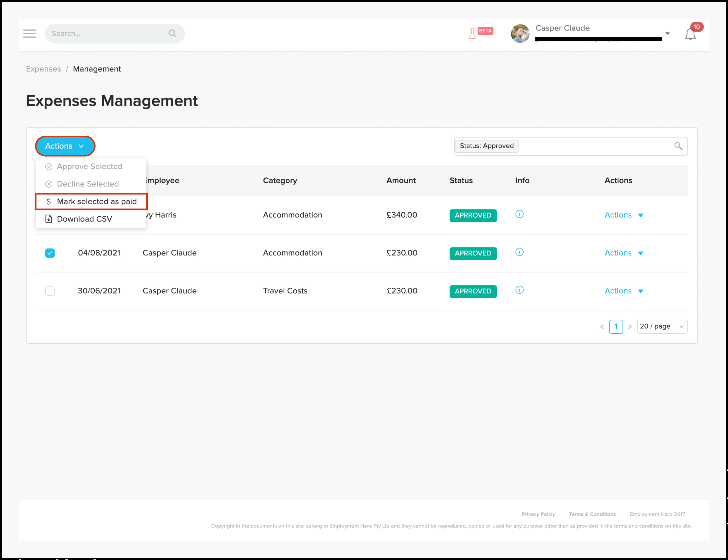The image size is (728, 560).
Task: Open the Actions dropdown for the Travel Costs row
Action: [623, 291]
